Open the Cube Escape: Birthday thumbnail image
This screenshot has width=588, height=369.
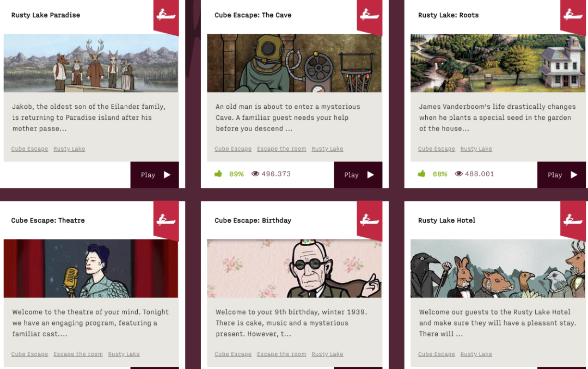click(295, 268)
